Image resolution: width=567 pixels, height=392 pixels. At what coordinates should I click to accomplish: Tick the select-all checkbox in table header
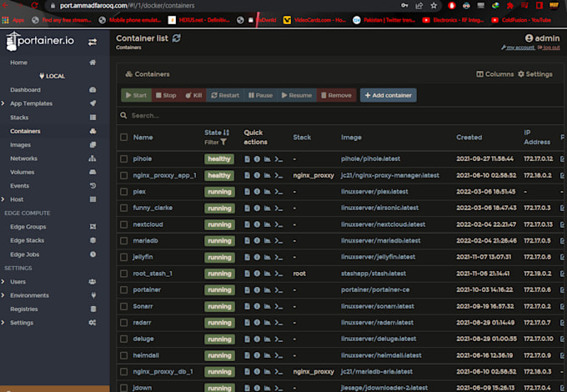coord(123,137)
